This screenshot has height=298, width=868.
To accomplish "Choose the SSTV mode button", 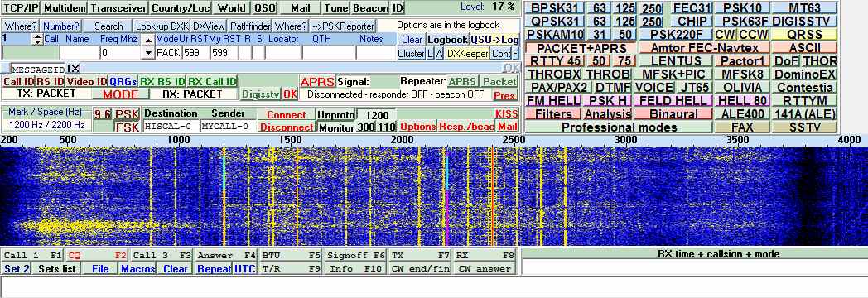I will pyautogui.click(x=804, y=127).
